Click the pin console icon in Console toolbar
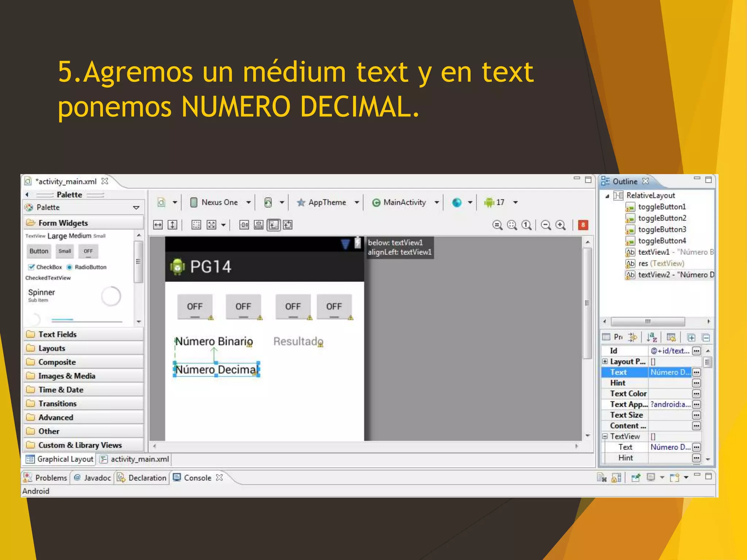Viewport: 747px width, 560px height. pos(636,478)
